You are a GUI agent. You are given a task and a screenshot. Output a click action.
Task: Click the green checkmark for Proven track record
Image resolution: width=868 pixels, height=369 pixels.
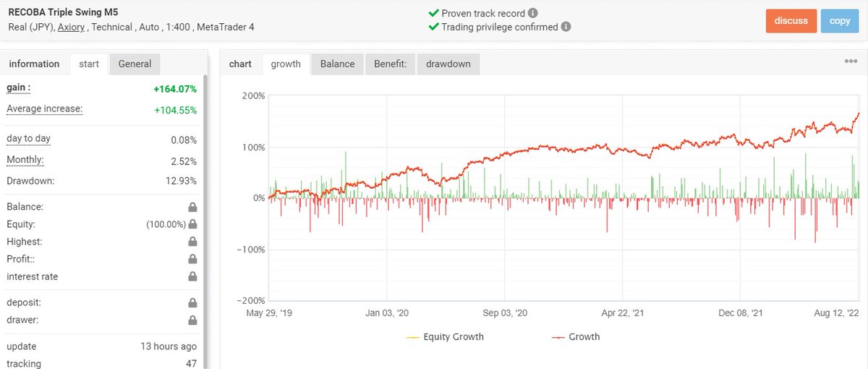[x=434, y=13]
